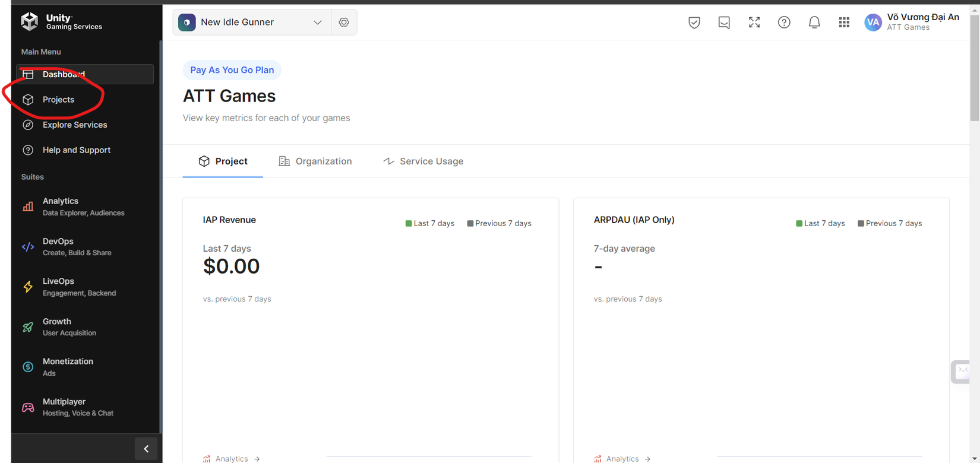Click the Help and Support question icon
980x463 pixels.
(x=28, y=150)
